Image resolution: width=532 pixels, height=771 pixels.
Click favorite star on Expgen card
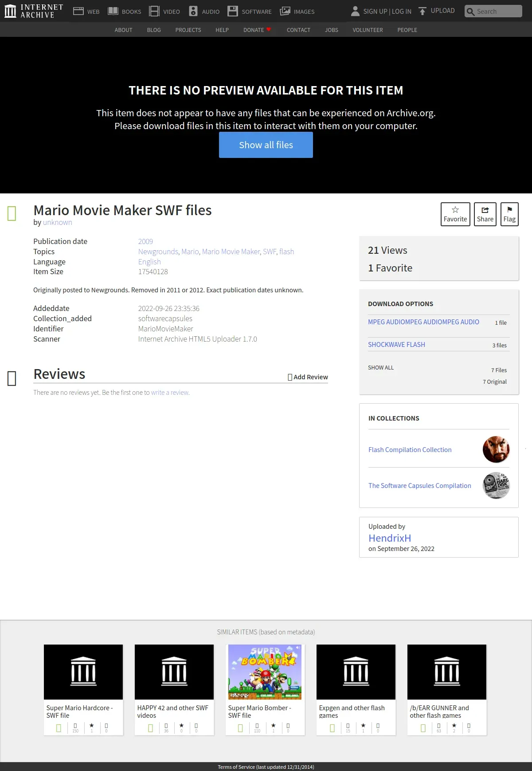363,726
